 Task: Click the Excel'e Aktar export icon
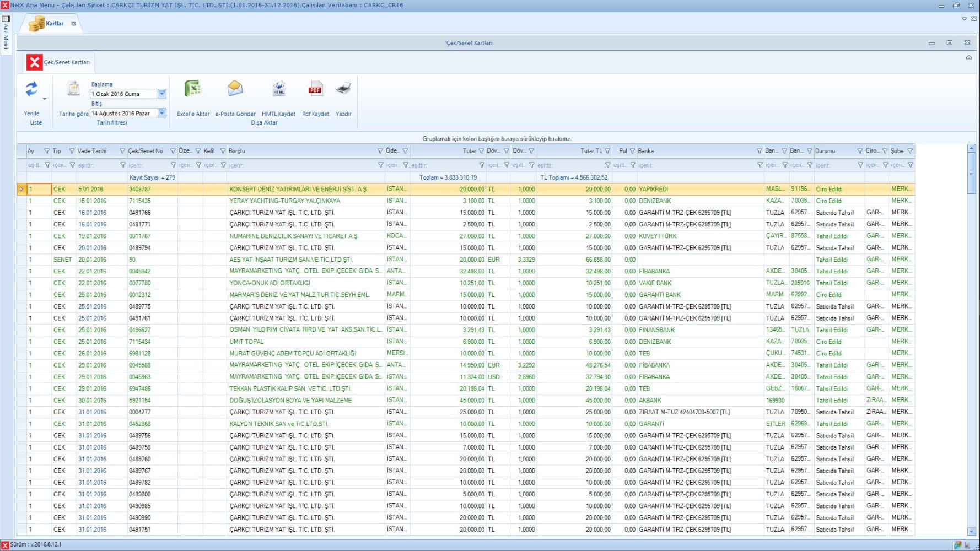coord(192,89)
